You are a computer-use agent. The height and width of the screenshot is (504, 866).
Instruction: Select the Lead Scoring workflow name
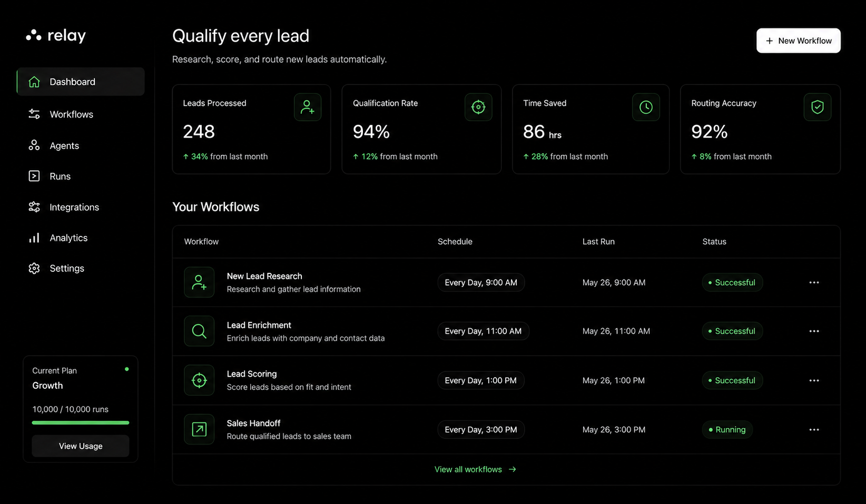[252, 374]
